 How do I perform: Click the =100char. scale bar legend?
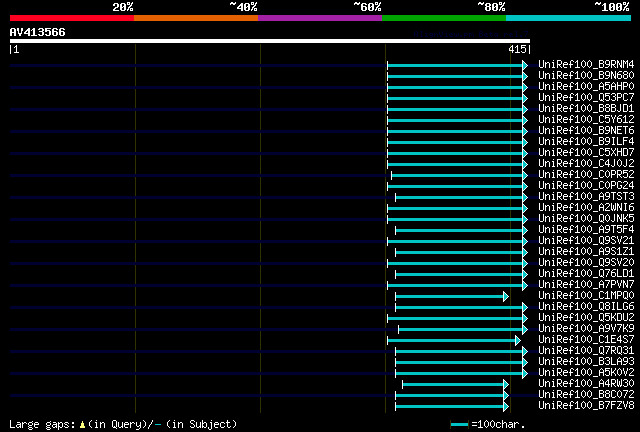pos(488,425)
